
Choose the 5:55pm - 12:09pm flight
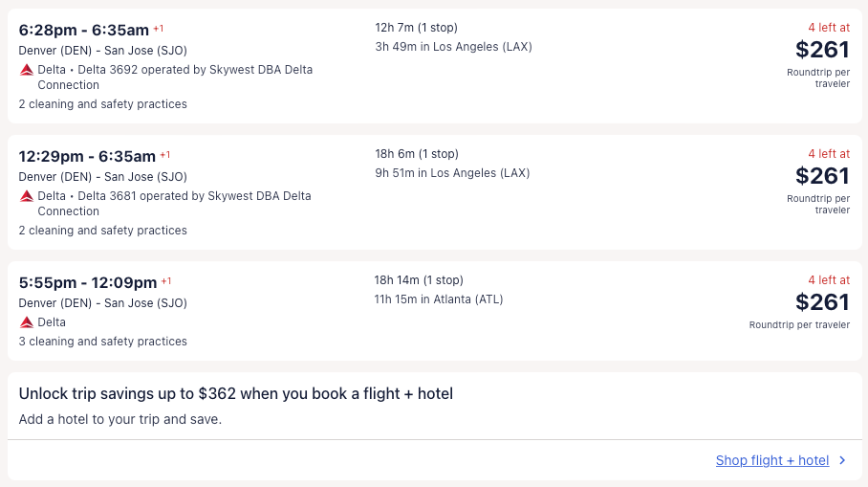pos(88,282)
